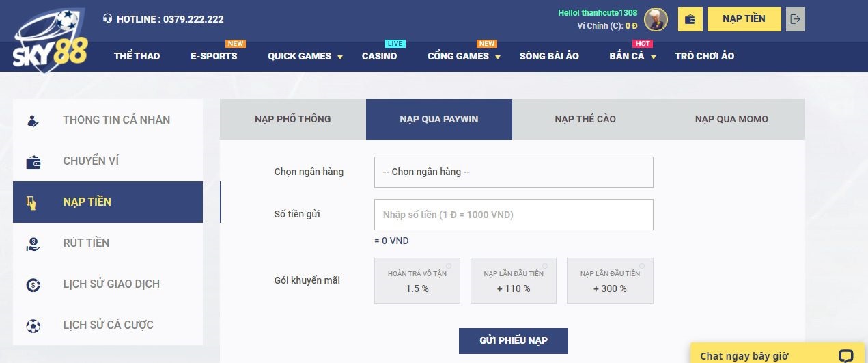Open the user avatar profile picture
The width and height of the screenshot is (868, 363).
(656, 19)
